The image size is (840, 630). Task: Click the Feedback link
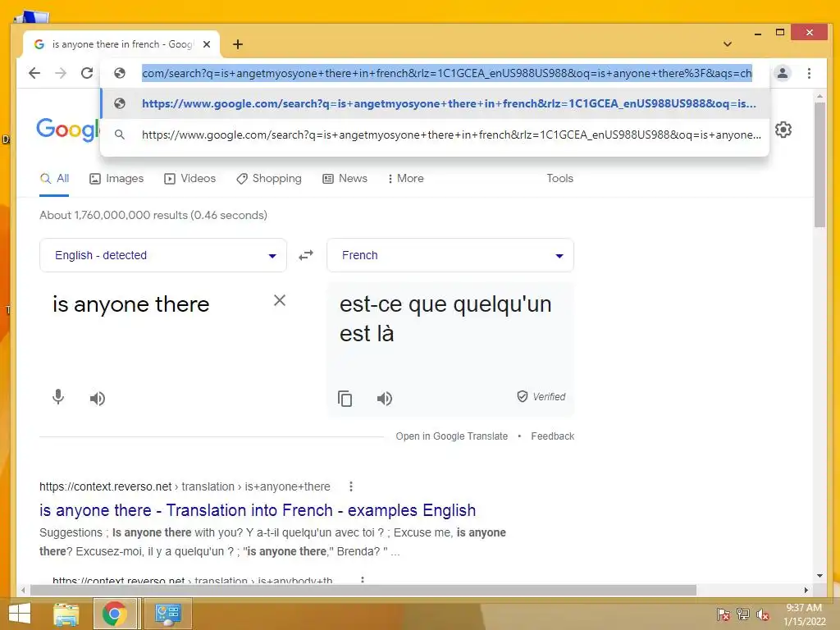point(552,436)
